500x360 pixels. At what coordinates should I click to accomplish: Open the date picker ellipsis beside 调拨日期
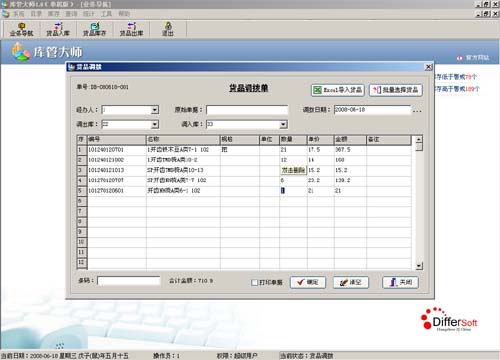click(x=417, y=111)
